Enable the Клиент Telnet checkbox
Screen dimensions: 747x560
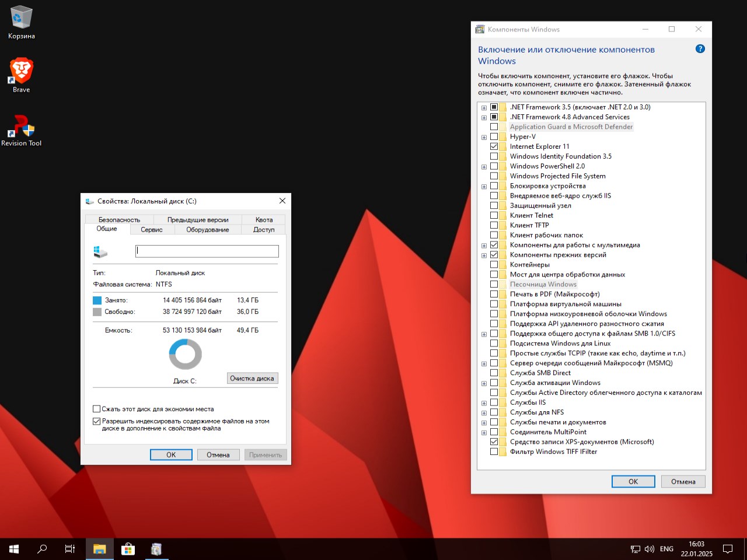(494, 215)
